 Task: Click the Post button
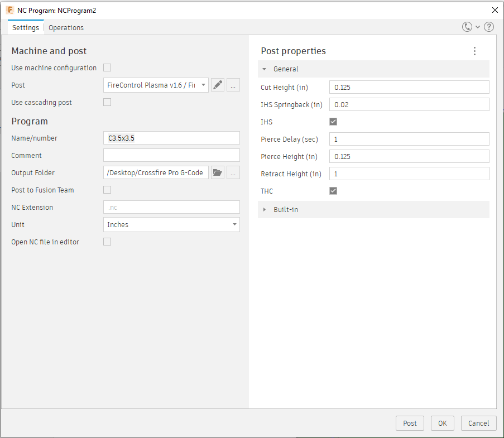(410, 423)
